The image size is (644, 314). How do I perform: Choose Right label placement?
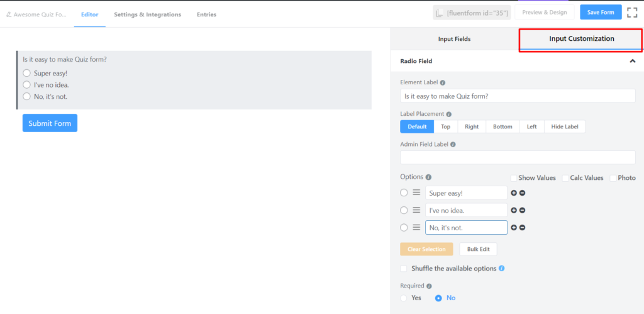pos(472,126)
